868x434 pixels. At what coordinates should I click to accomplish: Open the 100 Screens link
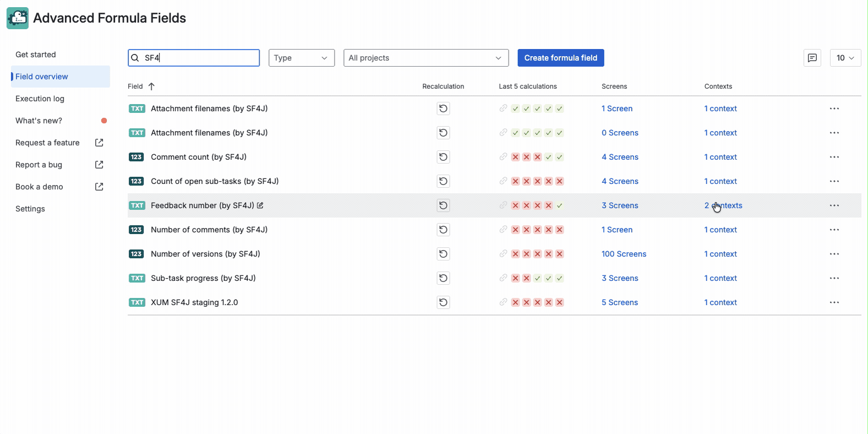(x=624, y=254)
